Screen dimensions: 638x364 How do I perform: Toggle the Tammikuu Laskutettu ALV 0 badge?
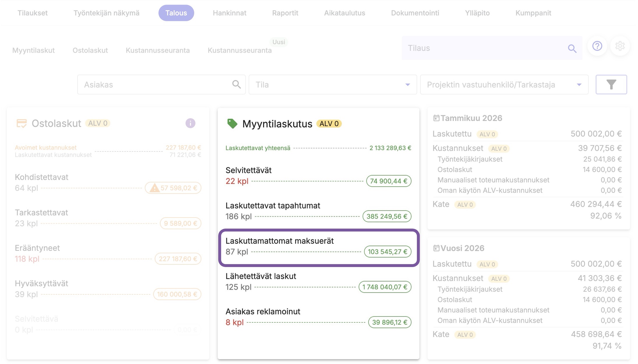coord(487,134)
